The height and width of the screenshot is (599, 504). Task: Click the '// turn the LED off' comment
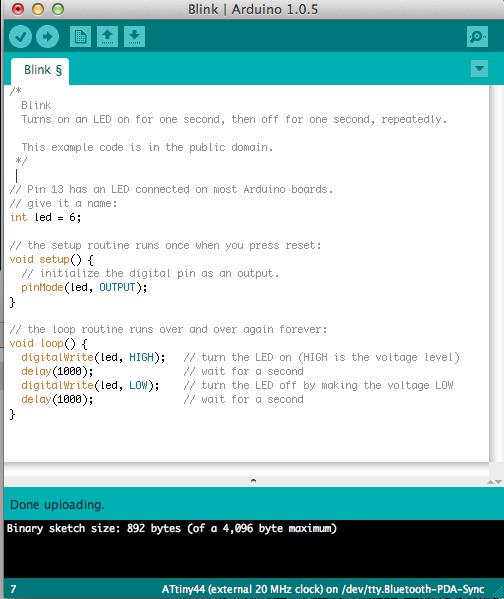point(318,385)
